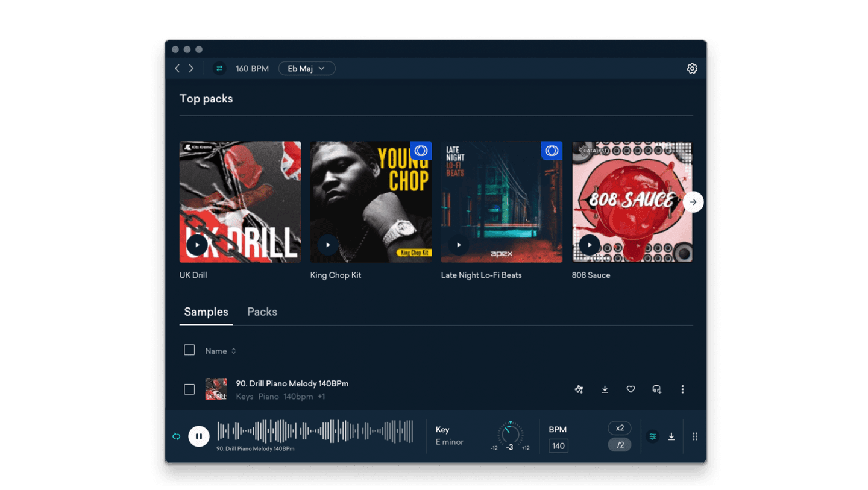This screenshot has height=490, width=868.
Task: Play the 808 Sauce pack preview
Action: (x=590, y=245)
